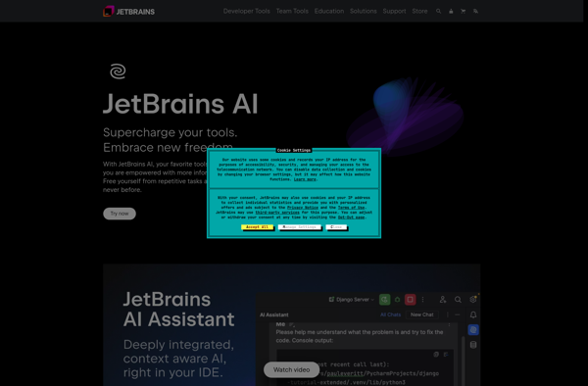
Task: Click the IDE search everywhere magnifier
Action: pyautogui.click(x=458, y=300)
